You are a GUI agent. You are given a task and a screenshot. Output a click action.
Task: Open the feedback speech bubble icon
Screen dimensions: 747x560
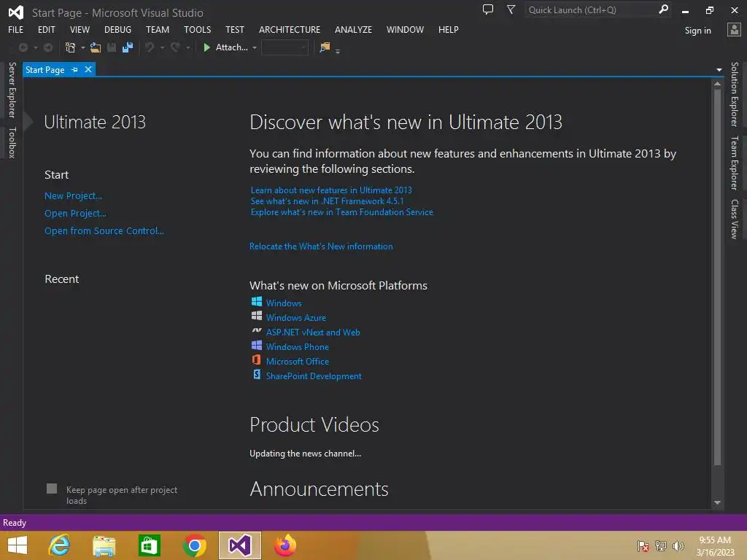488,9
